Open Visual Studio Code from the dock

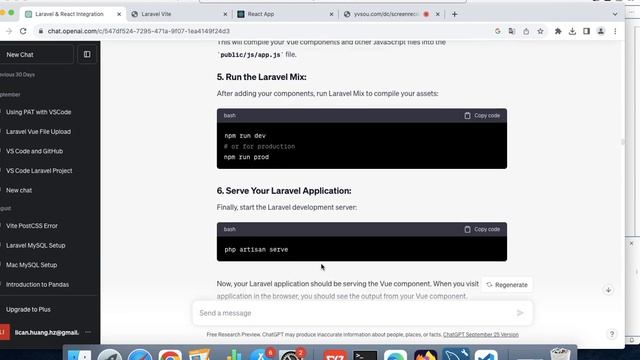click(486, 354)
